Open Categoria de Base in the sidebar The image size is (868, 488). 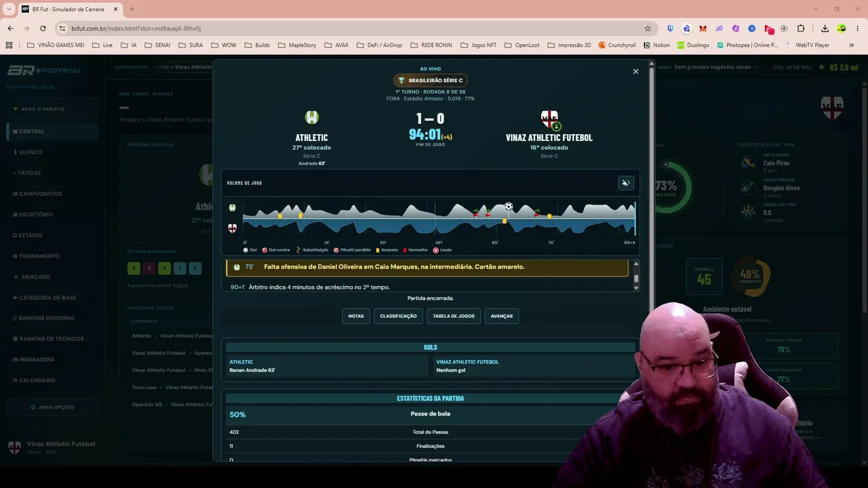[x=52, y=298]
